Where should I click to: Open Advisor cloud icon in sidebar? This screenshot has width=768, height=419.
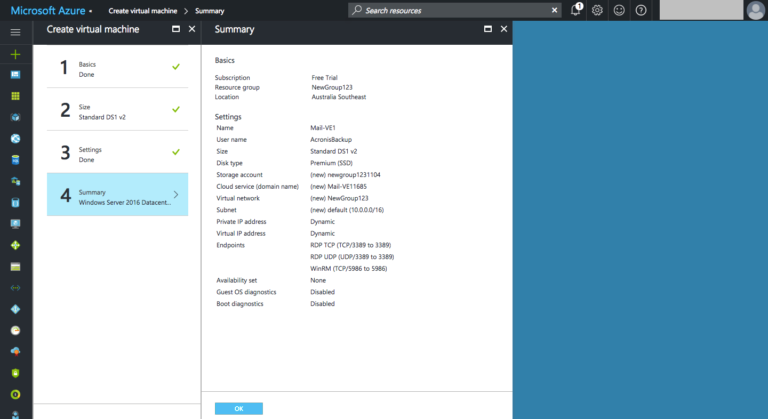pyautogui.click(x=15, y=352)
